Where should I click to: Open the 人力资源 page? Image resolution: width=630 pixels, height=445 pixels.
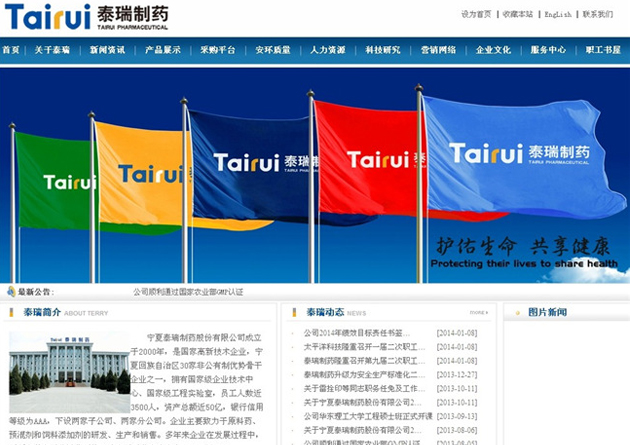tap(327, 50)
